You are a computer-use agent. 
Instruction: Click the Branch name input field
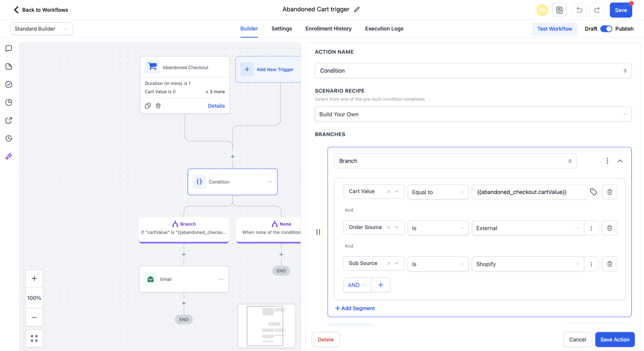(455, 161)
